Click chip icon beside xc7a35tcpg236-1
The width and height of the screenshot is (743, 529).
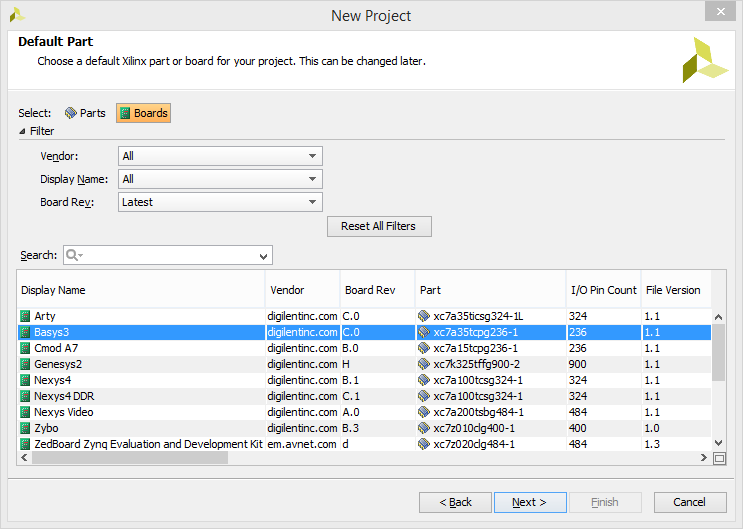pos(424,332)
